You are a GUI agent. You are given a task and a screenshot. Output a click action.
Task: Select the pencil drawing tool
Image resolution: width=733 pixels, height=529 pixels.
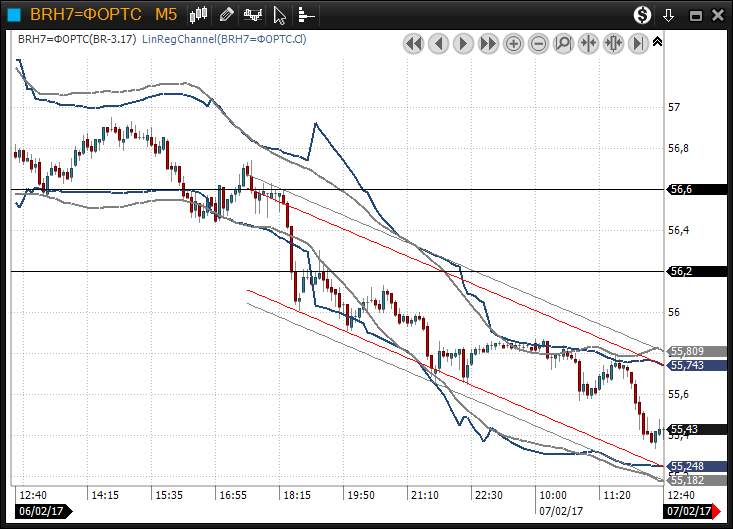(x=227, y=15)
